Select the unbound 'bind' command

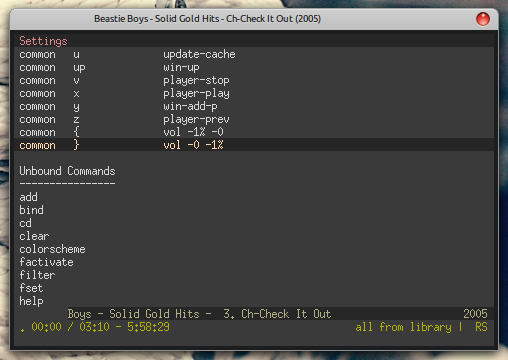click(31, 210)
